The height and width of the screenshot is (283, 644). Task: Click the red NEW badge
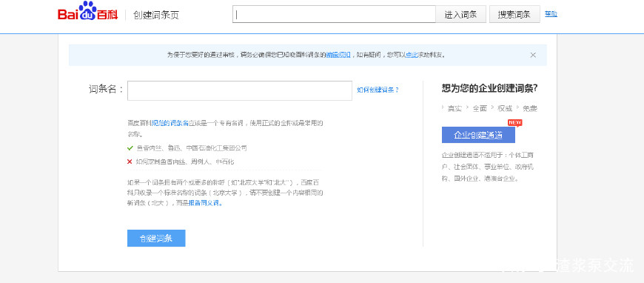pos(514,122)
